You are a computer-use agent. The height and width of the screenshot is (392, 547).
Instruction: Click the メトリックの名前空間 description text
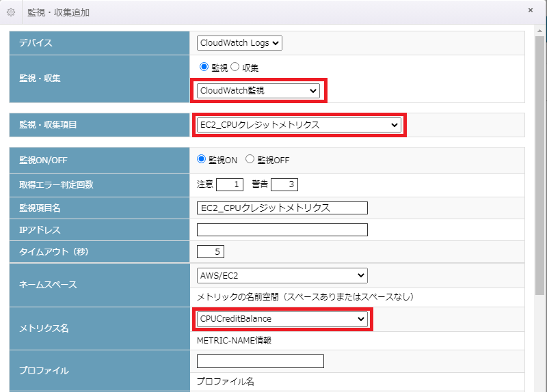(x=305, y=297)
